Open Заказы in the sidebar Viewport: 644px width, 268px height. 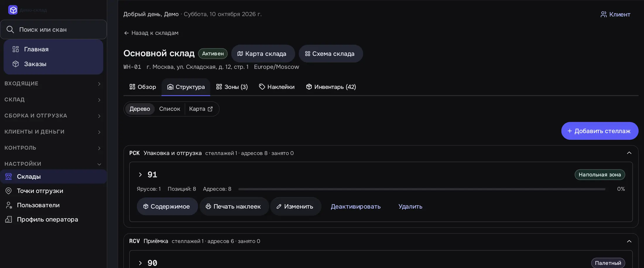coord(53,64)
